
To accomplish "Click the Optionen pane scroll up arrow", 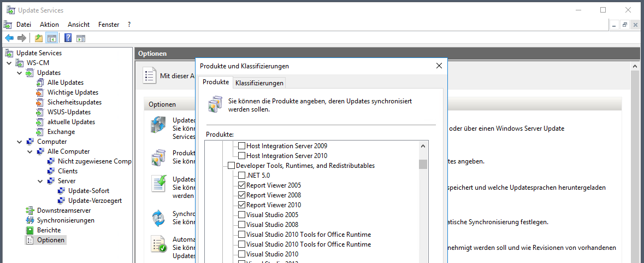I will (x=635, y=66).
